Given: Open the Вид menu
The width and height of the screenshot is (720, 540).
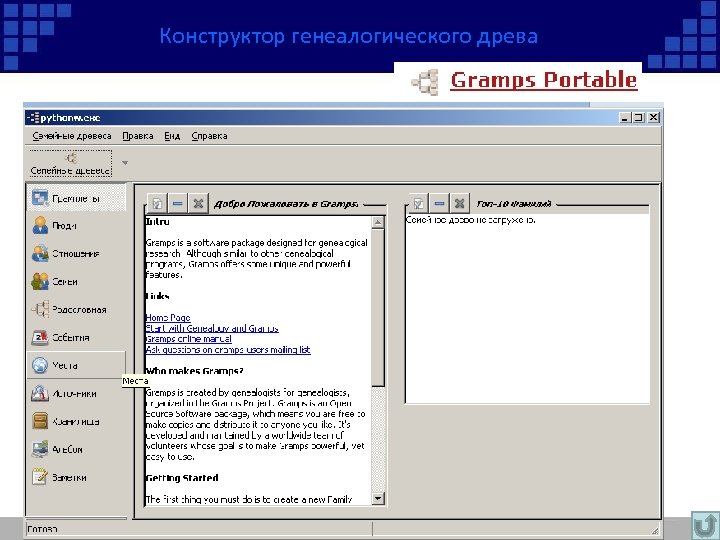Looking at the screenshot, I should pyautogui.click(x=172, y=136).
